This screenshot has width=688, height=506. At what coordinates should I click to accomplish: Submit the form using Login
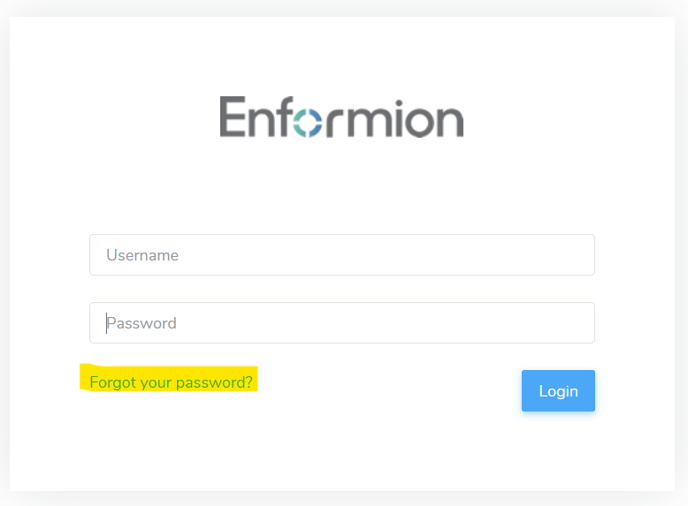[x=558, y=391]
